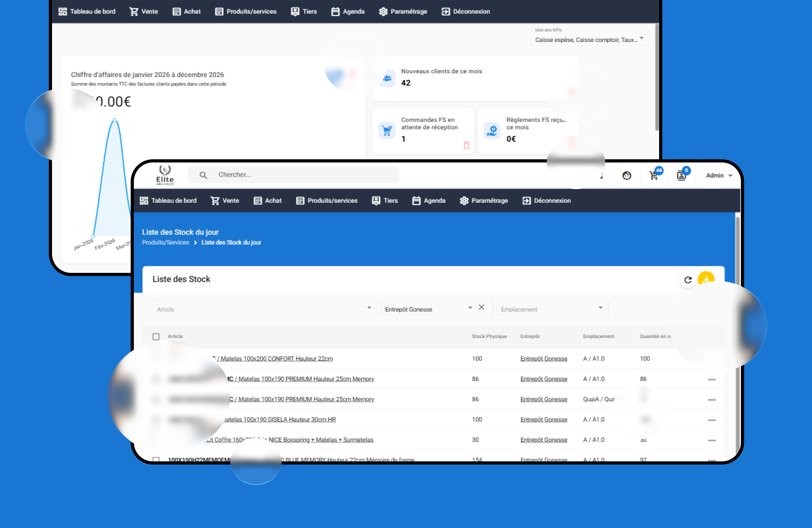812x528 pixels.
Task: Open the liste des KPIs dropdown
Action: [641, 39]
